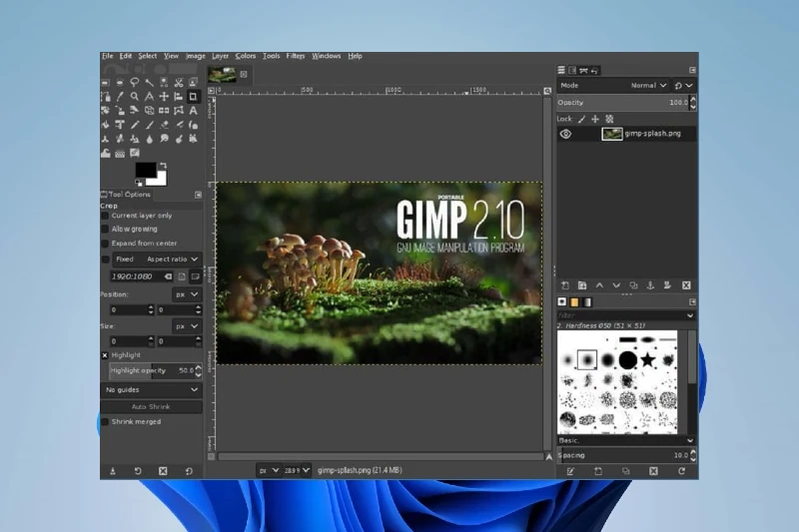The height and width of the screenshot is (532, 799).
Task: Uncheck the Highlight checkbox
Action: (x=105, y=355)
